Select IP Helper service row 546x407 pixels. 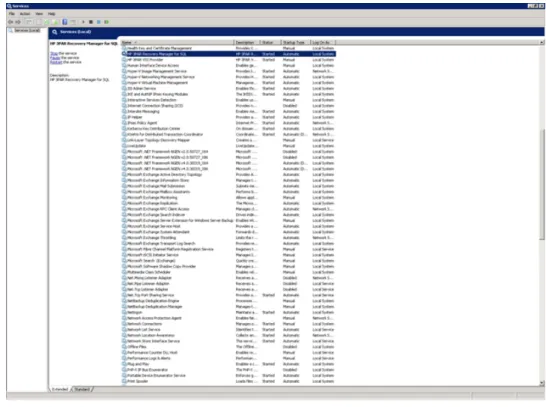tap(228, 117)
